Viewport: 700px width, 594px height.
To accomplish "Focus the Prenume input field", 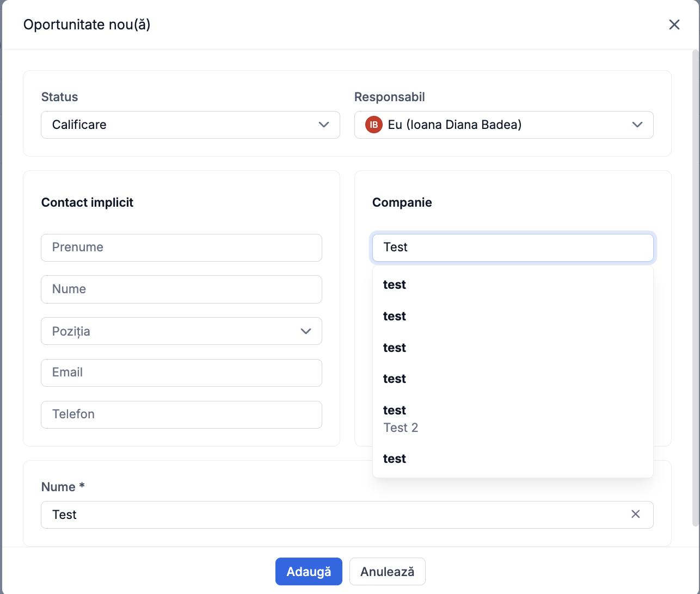I will coord(181,247).
